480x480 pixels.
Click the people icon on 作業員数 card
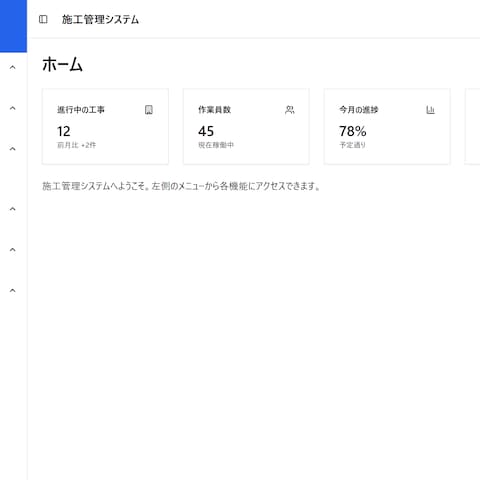tap(290, 110)
